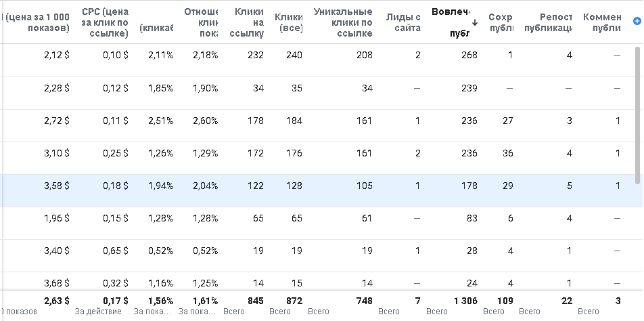Click the total unique clicks value 748

[x=363, y=300]
